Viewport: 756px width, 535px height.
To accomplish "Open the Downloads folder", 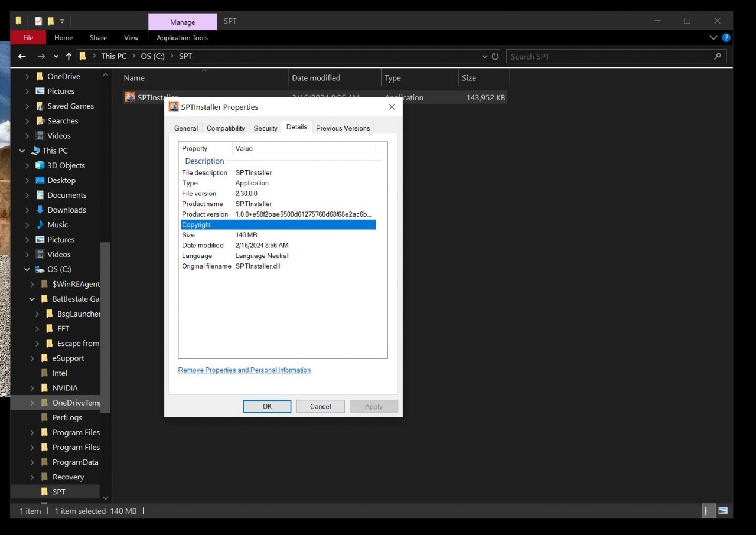I will pos(66,210).
